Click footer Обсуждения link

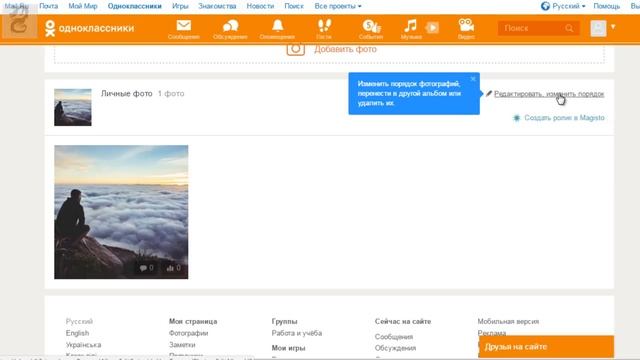(x=396, y=348)
